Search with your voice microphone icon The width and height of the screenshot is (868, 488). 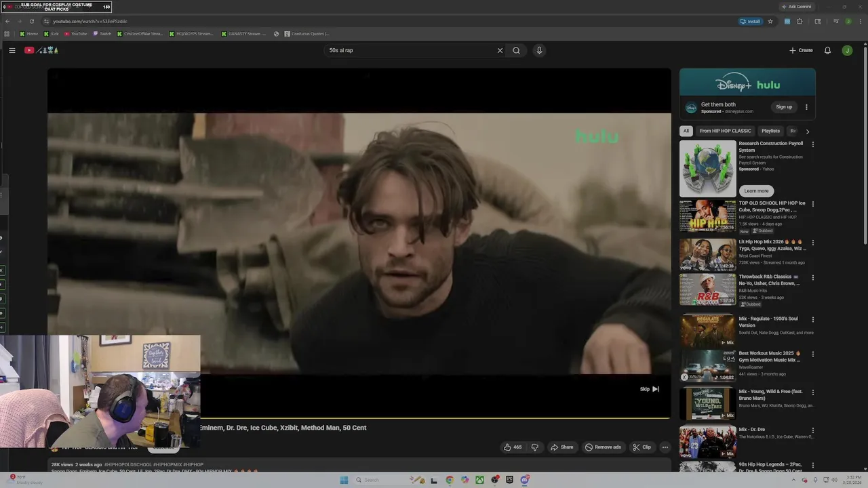pos(539,50)
